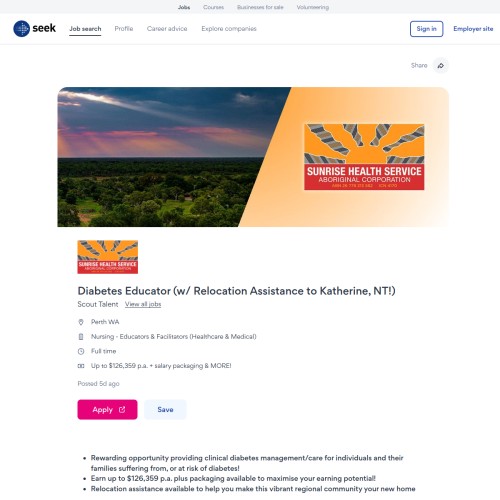500x500 pixels.
Task: Open the Profile tab
Action: coord(124,29)
